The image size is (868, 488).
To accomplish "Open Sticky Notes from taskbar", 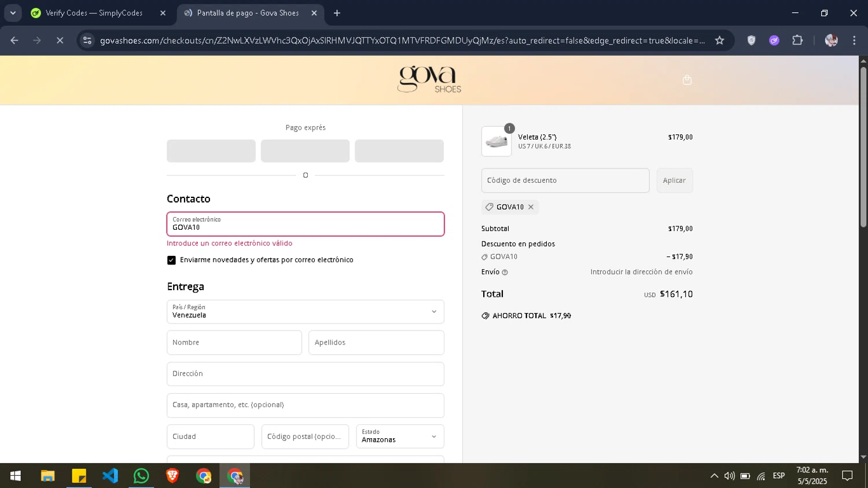I will pyautogui.click(x=79, y=476).
